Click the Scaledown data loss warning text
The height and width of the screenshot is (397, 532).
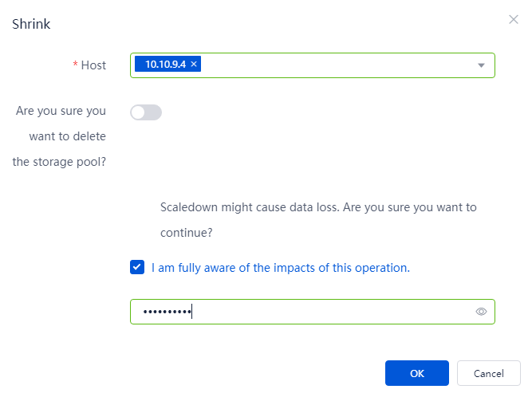(x=318, y=220)
